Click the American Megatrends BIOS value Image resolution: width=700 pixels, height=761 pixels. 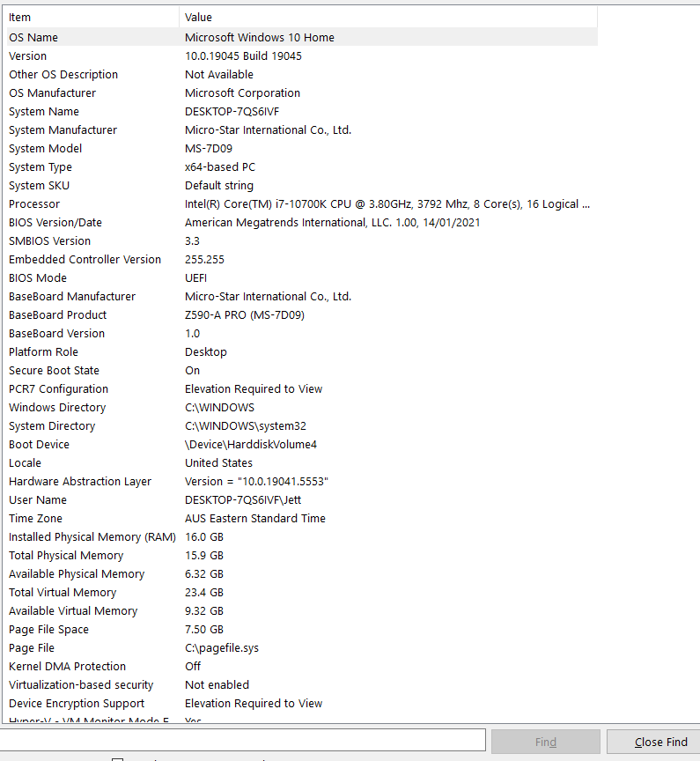332,222
